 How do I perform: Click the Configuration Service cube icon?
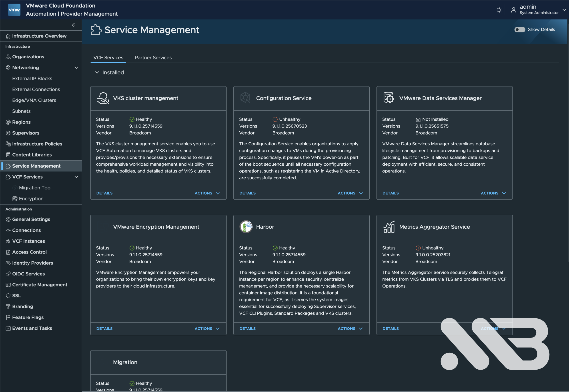click(245, 97)
